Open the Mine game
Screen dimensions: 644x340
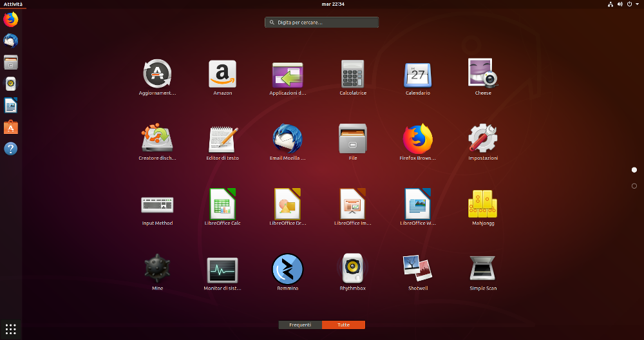157,269
